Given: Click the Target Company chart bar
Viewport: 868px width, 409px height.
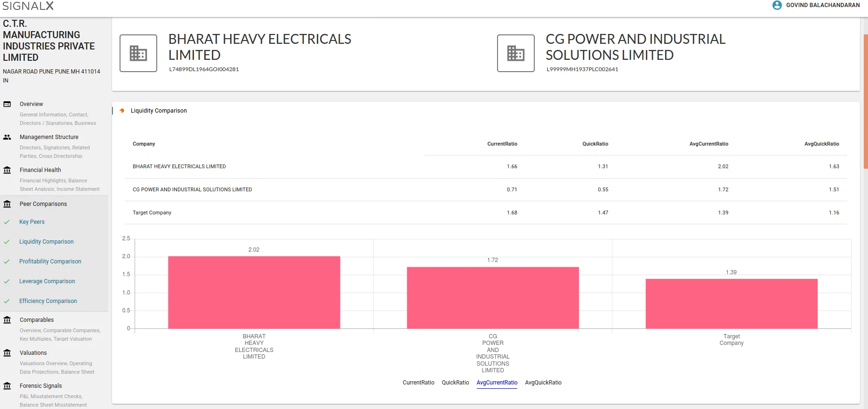Looking at the screenshot, I should [x=731, y=303].
